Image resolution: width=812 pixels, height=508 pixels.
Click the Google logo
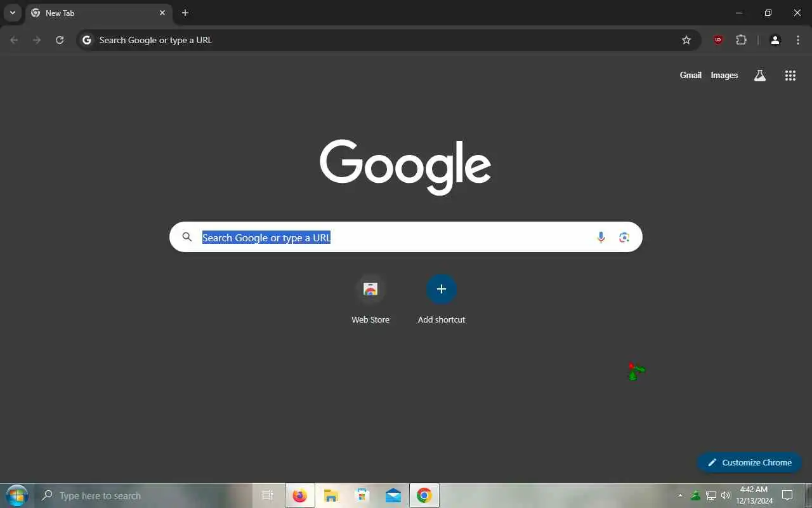405,166
